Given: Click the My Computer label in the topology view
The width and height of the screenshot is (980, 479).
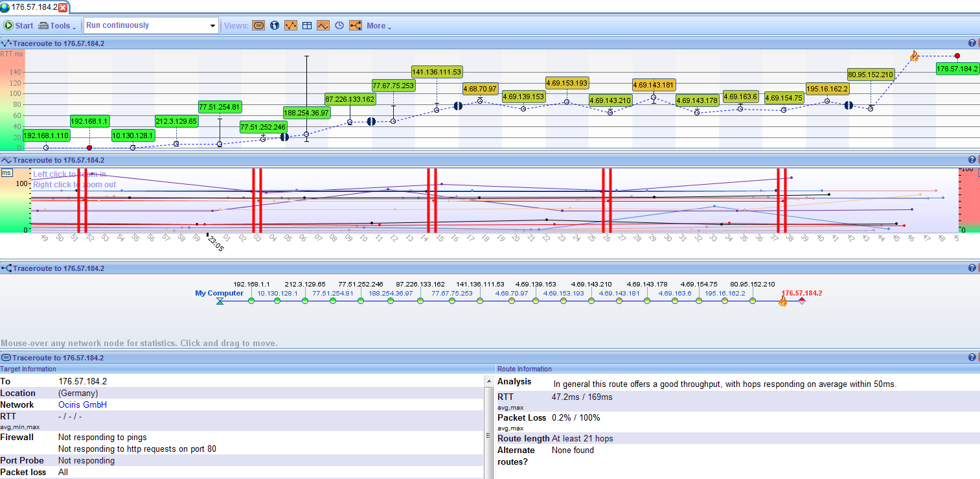Looking at the screenshot, I should click(220, 293).
